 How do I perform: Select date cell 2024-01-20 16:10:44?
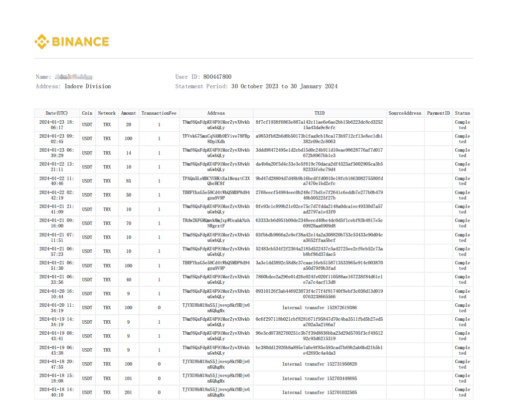pyautogui.click(x=57, y=294)
